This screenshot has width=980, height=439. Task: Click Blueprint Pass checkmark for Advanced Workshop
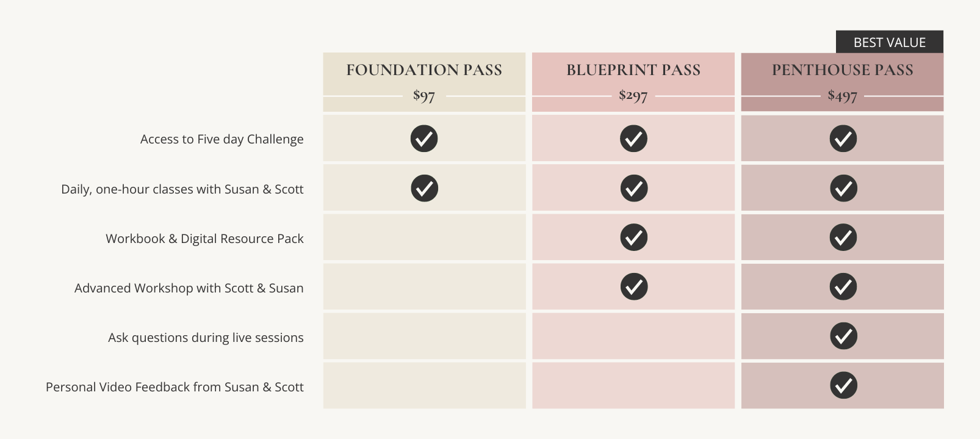(x=633, y=287)
